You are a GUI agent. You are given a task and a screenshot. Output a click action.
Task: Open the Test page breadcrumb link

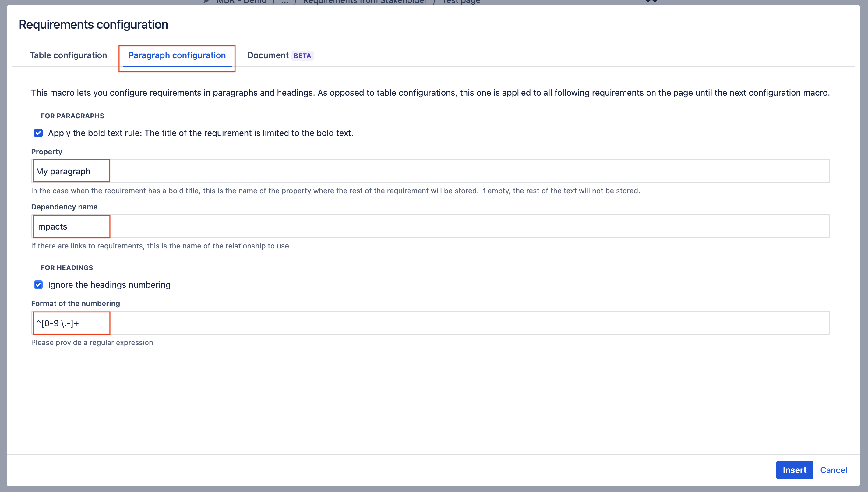coord(460,2)
